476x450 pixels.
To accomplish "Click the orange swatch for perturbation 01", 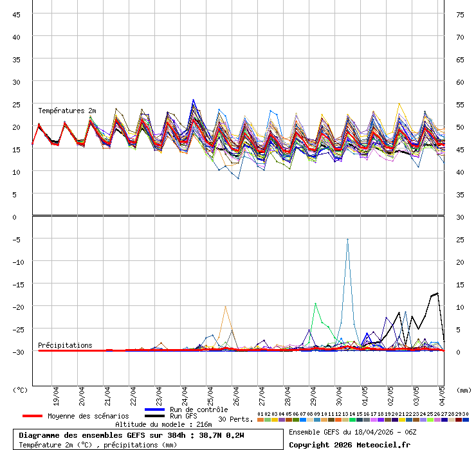I will click(261, 420).
